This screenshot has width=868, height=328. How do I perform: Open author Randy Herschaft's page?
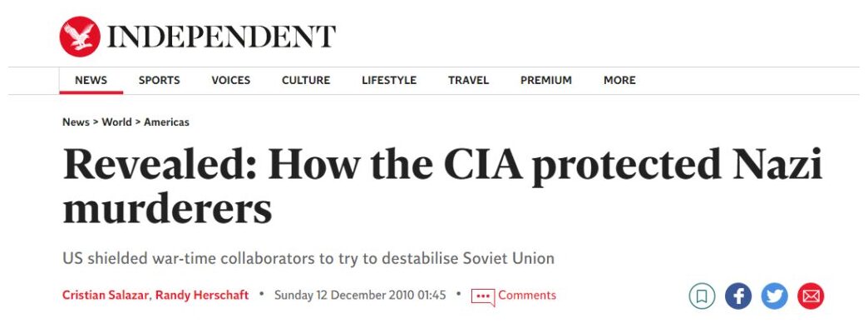(x=202, y=296)
